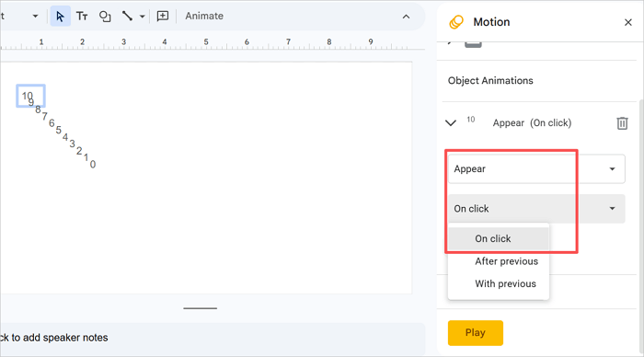The image size is (644, 357).
Task: Click the Add comment icon
Action: pyautogui.click(x=163, y=17)
